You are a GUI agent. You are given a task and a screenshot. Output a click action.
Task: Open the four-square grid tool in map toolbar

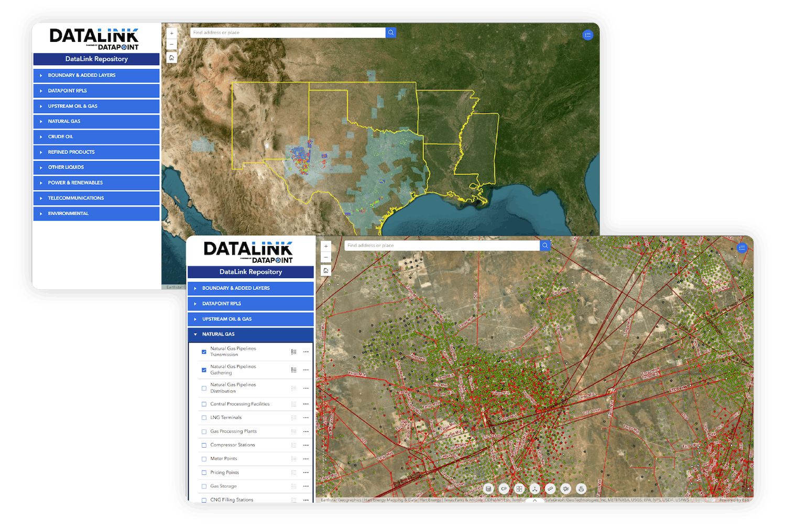[x=519, y=489]
